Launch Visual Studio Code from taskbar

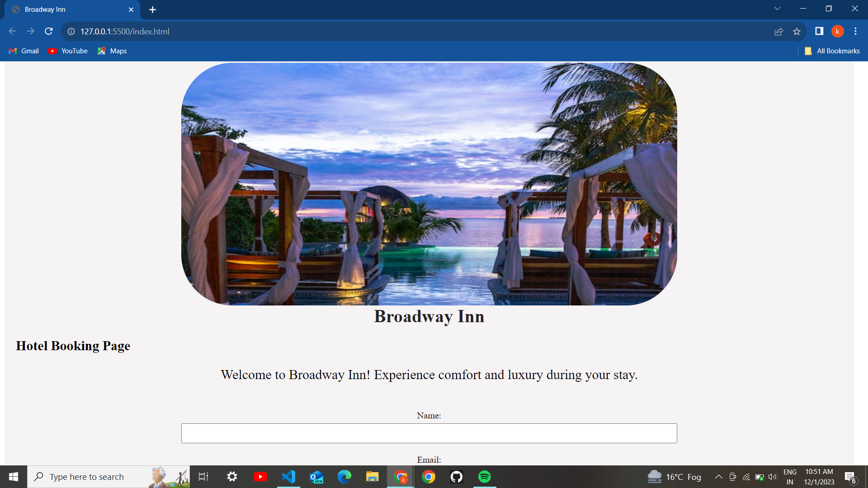tap(288, 477)
